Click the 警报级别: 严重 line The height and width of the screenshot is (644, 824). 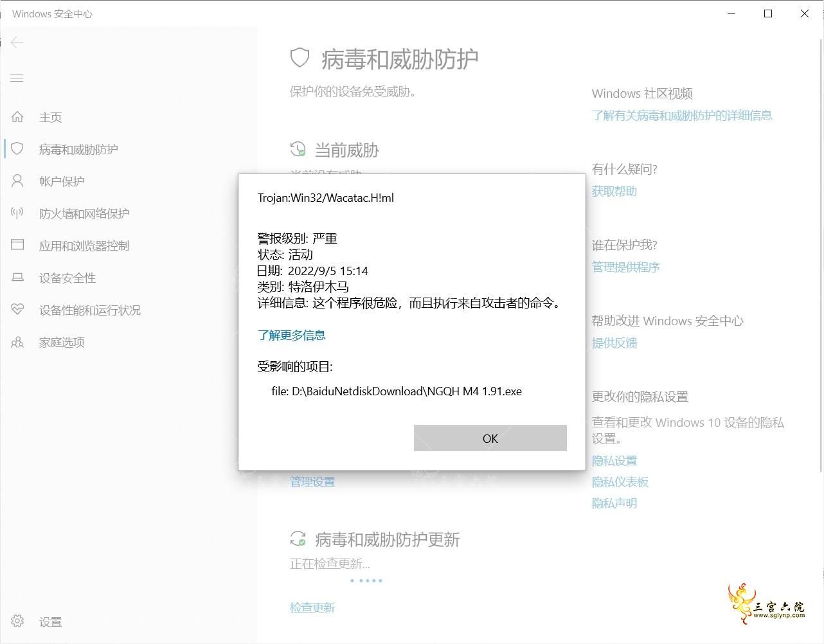point(298,238)
